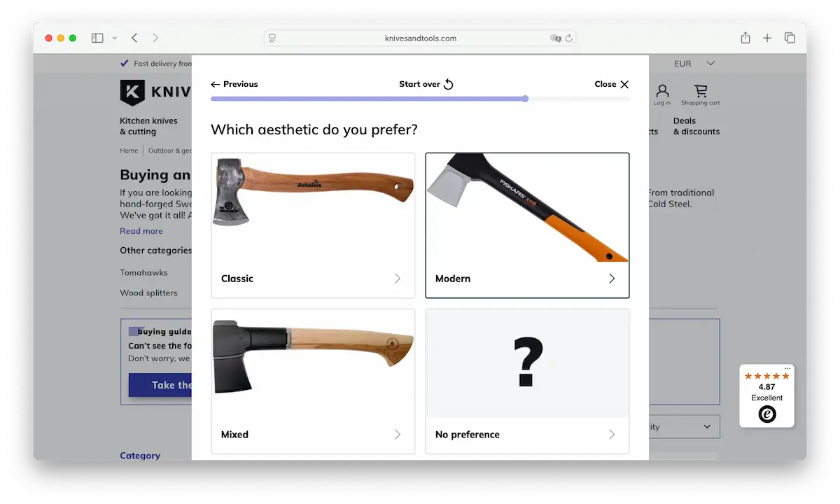This screenshot has height=504, width=840.
Task: Choose the Modern aesthetic option
Action: point(527,225)
